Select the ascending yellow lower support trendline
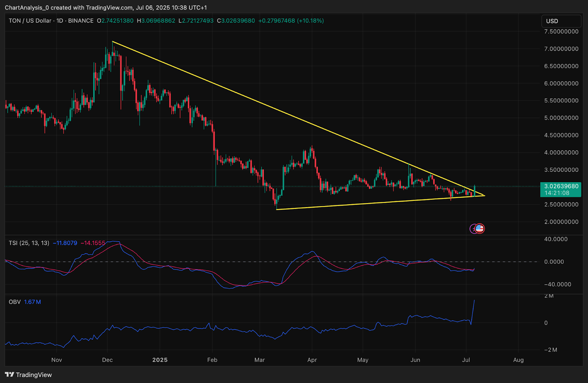 pyautogui.click(x=367, y=203)
